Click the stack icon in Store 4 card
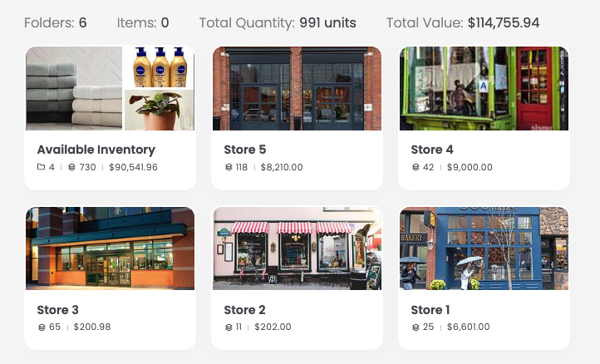 (x=416, y=167)
